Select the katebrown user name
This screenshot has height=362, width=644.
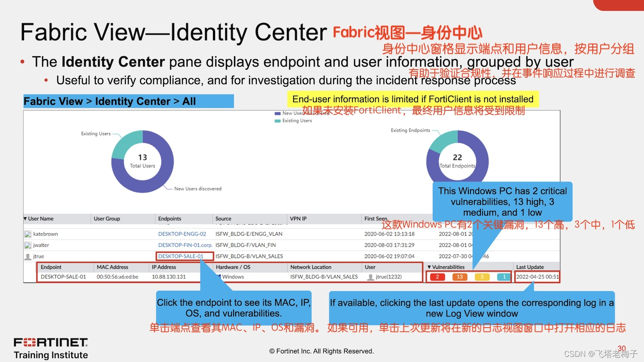click(x=46, y=234)
